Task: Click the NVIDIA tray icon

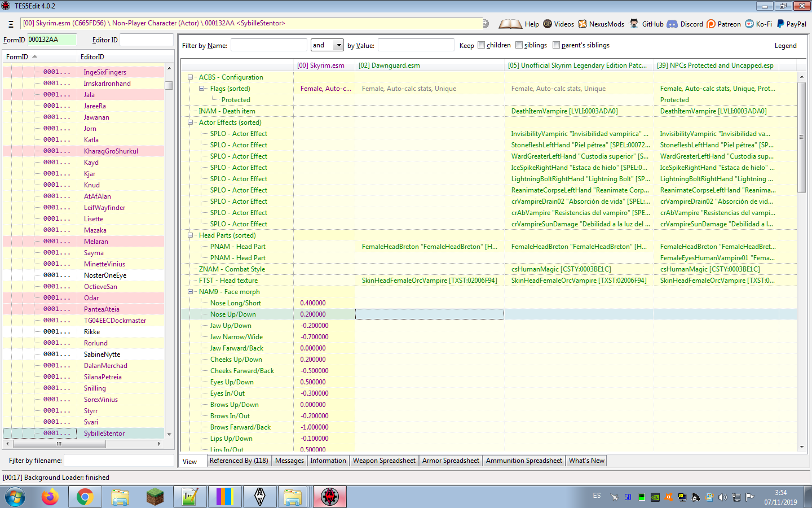Action: click(655, 497)
